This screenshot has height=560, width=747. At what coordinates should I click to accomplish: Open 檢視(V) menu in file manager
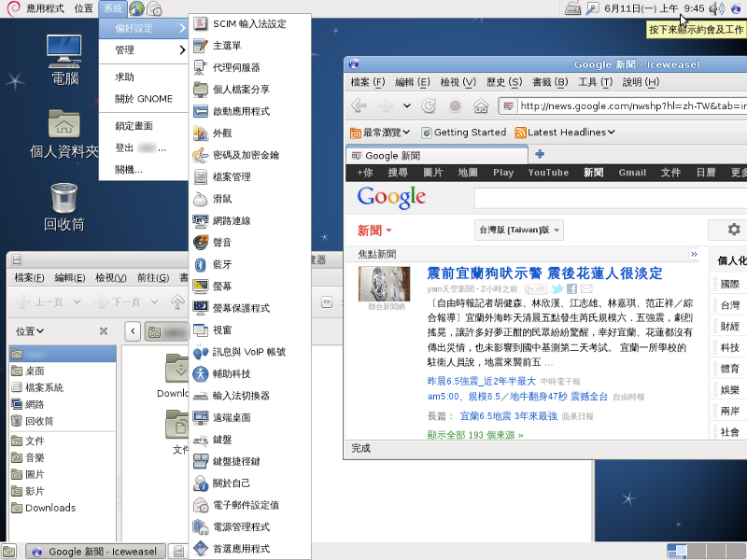[111, 277]
